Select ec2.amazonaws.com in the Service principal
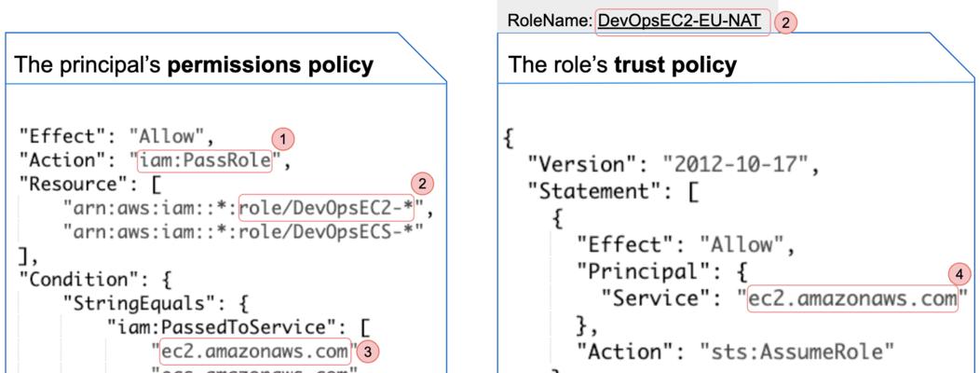980x373 pixels. click(x=853, y=298)
